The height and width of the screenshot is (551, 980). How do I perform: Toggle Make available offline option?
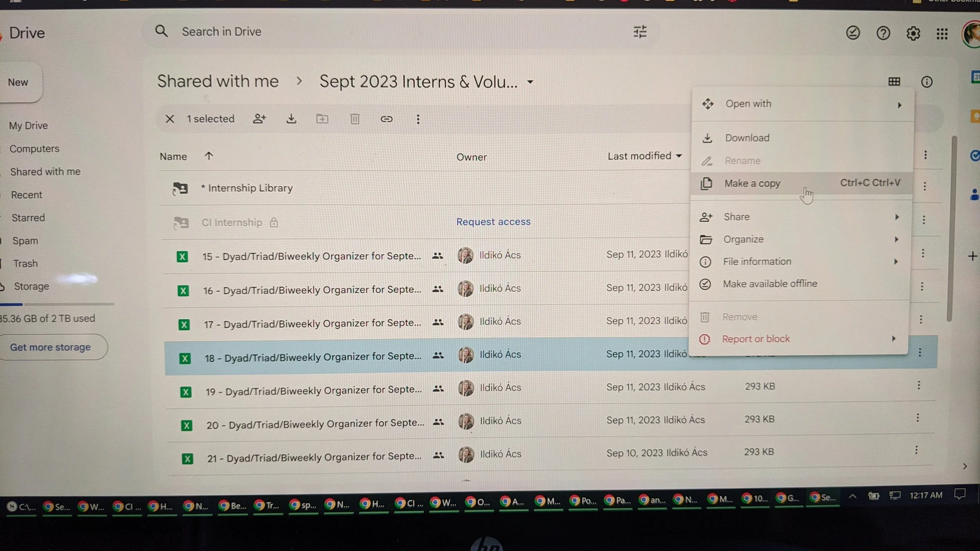[x=769, y=284]
